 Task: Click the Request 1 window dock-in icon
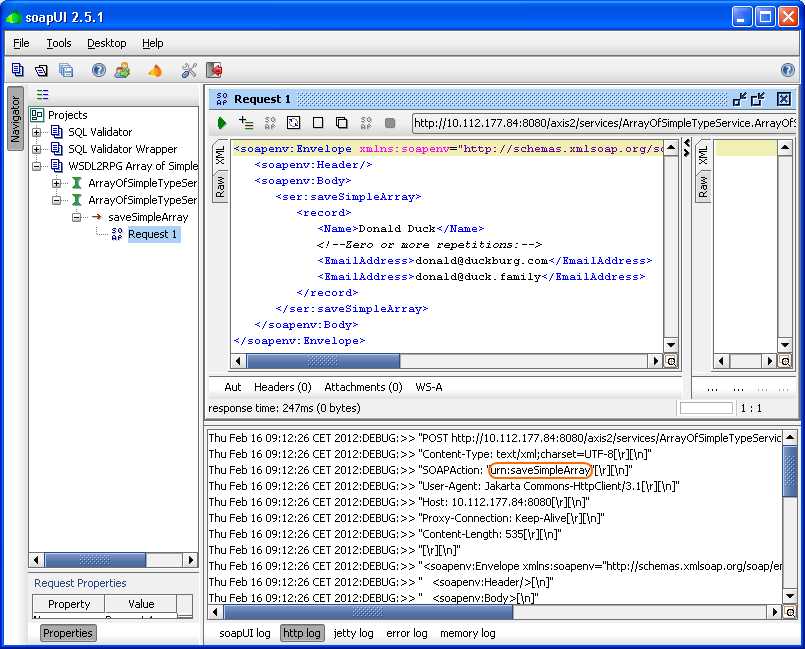tap(739, 99)
